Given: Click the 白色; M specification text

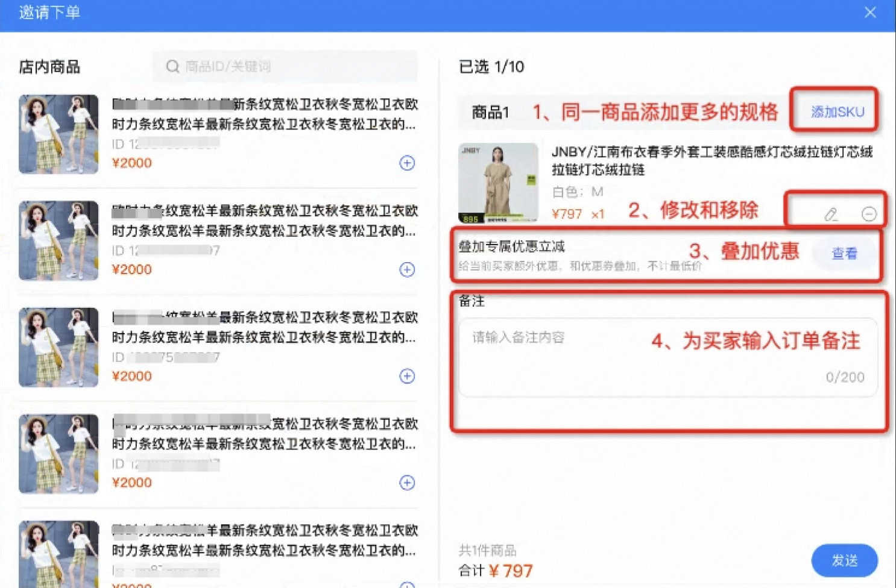Looking at the screenshot, I should (x=578, y=192).
